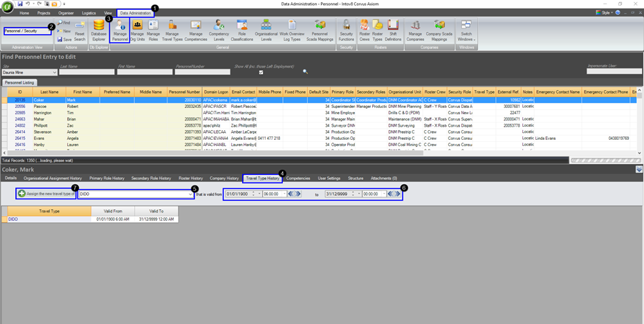Click the Last Name search field
Image resolution: width=644 pixels, height=324 pixels.
(86, 72)
